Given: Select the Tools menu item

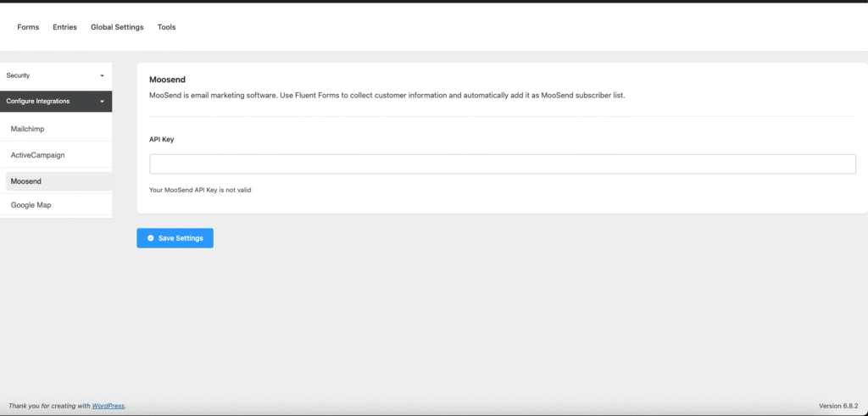Looking at the screenshot, I should [166, 27].
